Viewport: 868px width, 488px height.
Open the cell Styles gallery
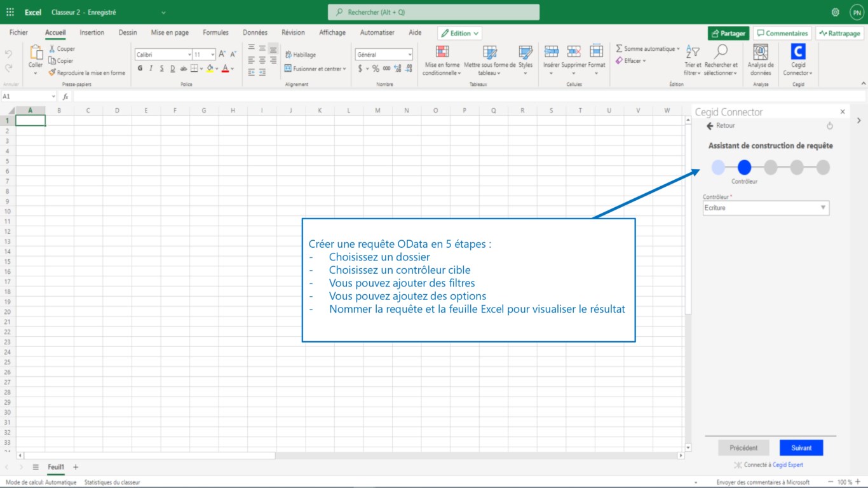[x=526, y=60]
